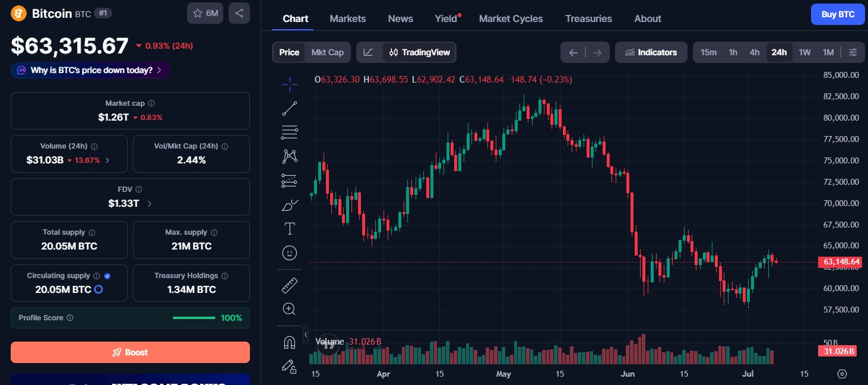Select the trend line drawing tool

(x=290, y=109)
